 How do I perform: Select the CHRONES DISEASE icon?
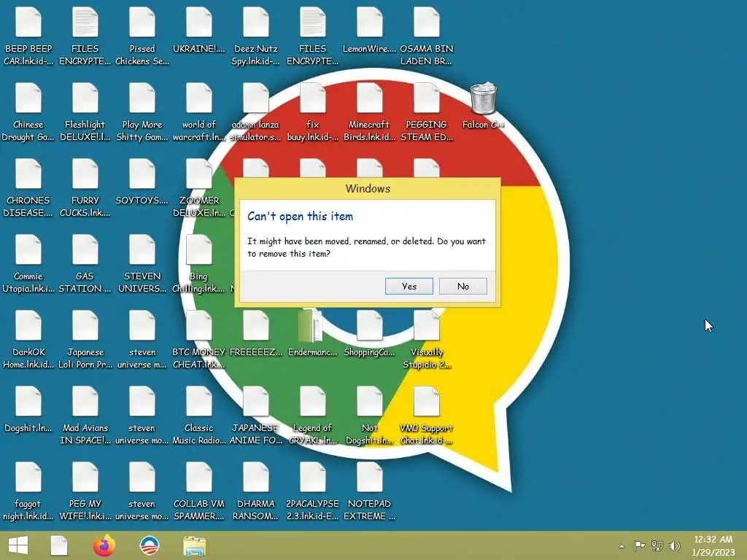[28, 188]
